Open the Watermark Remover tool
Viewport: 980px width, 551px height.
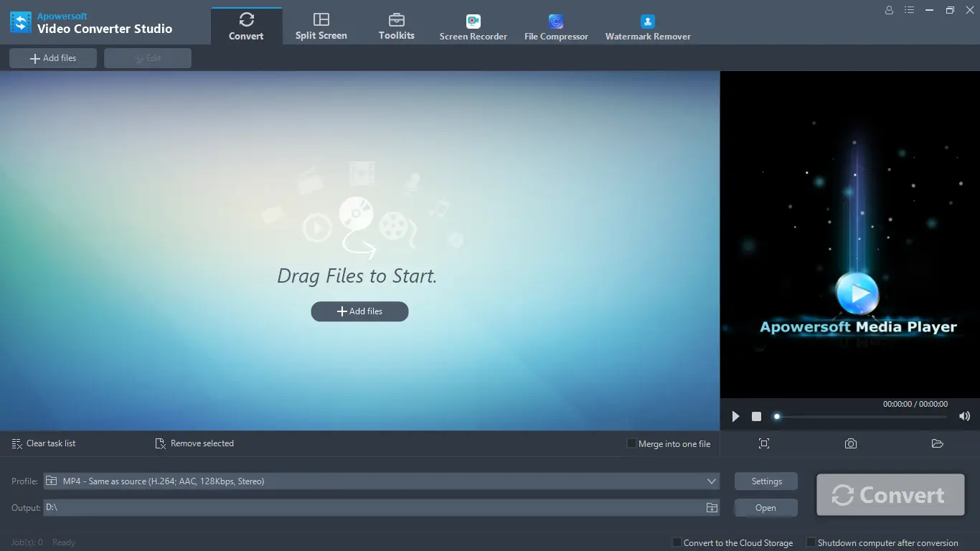coord(648,27)
